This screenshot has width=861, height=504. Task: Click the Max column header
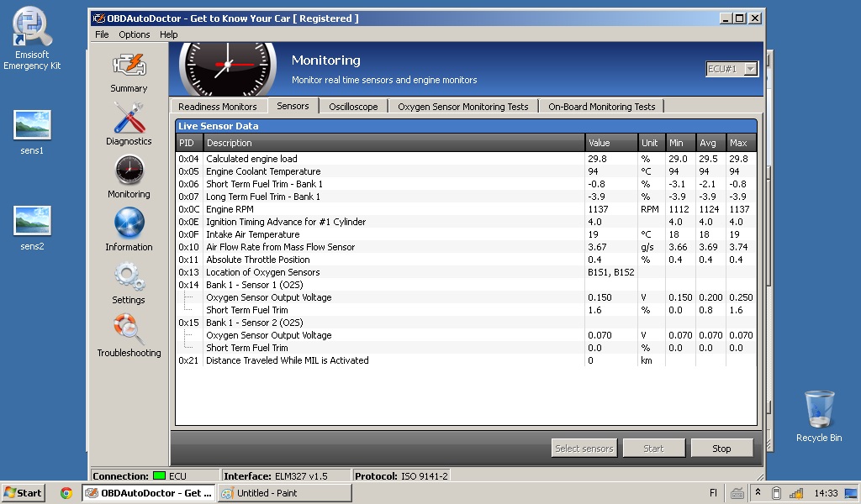point(741,143)
